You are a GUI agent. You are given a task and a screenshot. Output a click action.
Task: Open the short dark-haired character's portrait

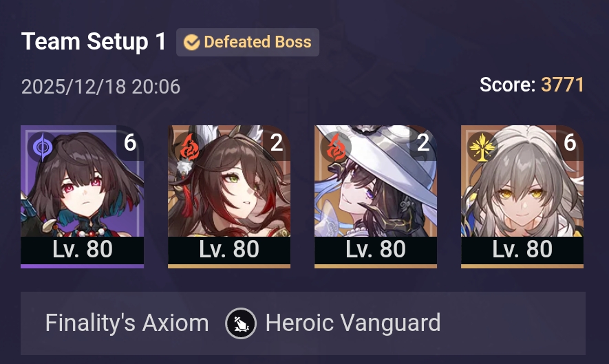(83, 181)
